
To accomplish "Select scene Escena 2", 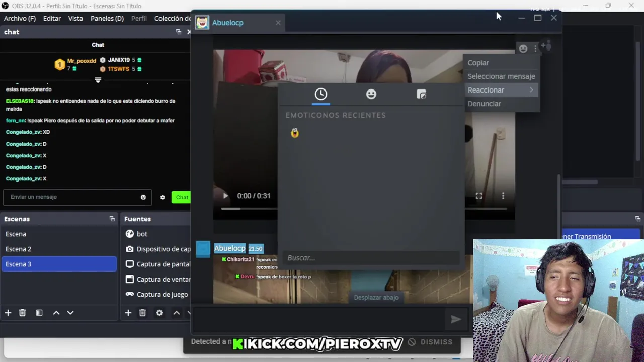I will tap(59, 249).
